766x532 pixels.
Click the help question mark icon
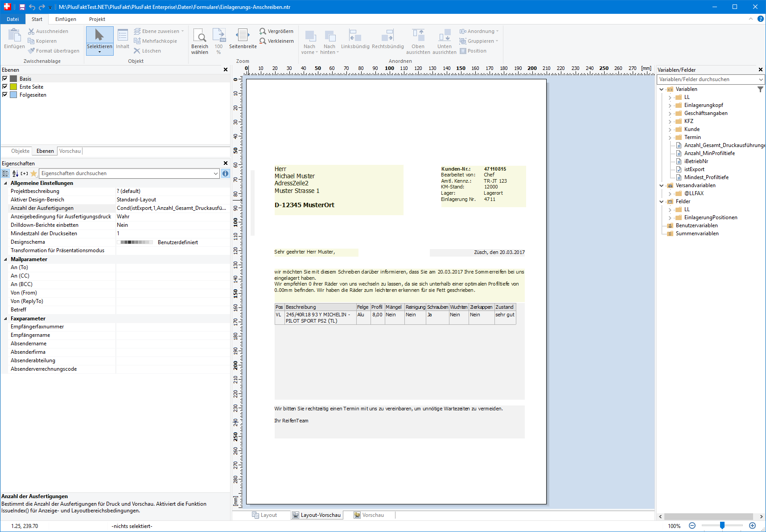coord(761,19)
